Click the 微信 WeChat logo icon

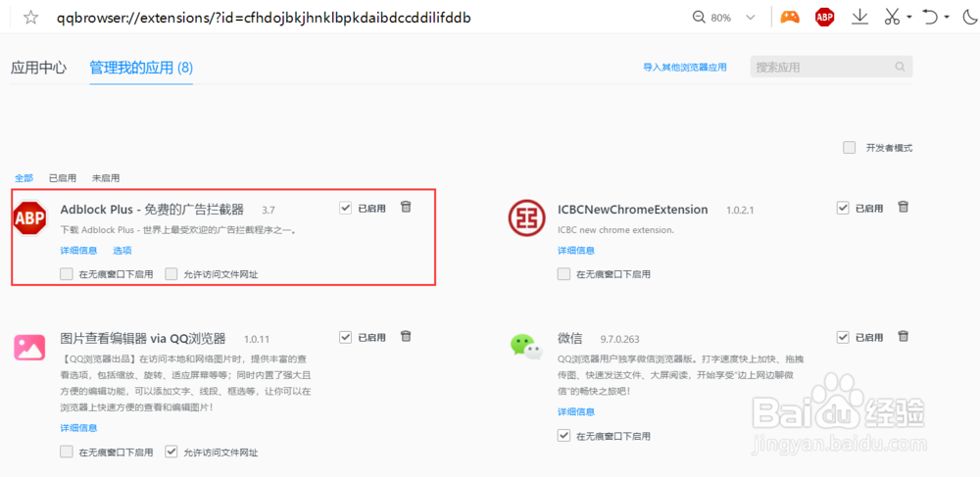(526, 346)
